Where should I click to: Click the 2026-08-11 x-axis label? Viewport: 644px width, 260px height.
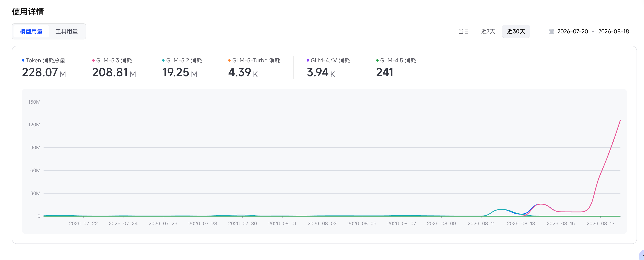[481, 224]
